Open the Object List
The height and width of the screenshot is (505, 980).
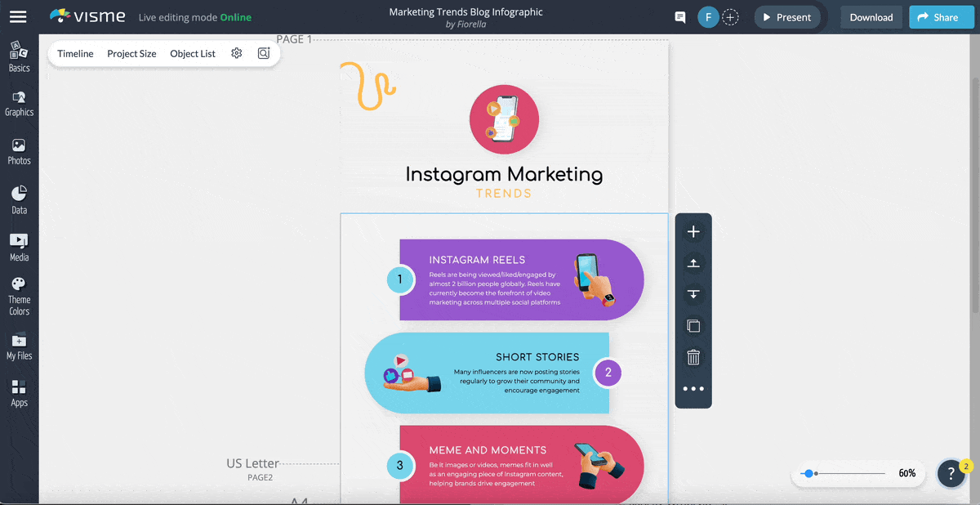pyautogui.click(x=193, y=53)
